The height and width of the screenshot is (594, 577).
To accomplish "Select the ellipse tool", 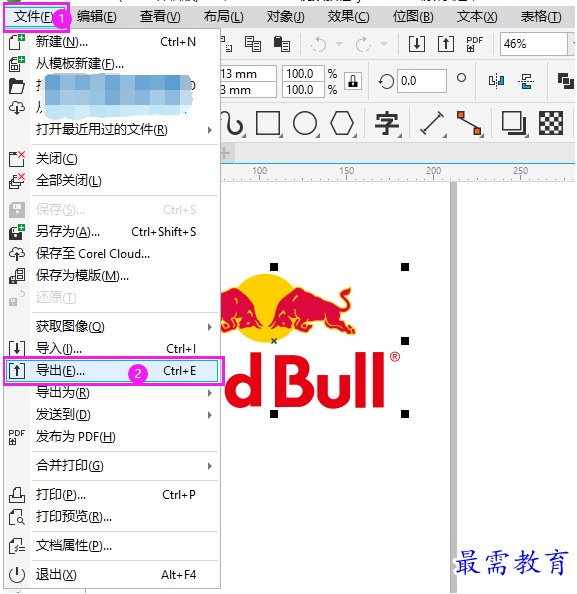I will point(305,123).
